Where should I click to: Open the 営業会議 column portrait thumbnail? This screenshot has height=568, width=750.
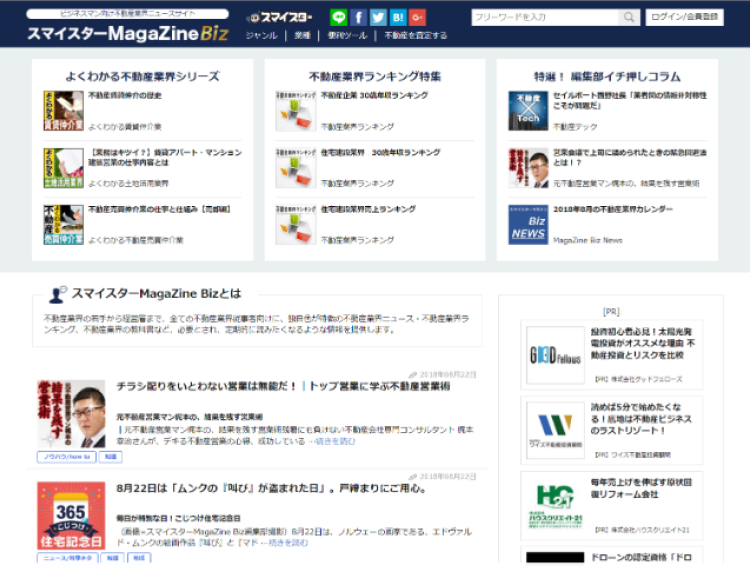pyautogui.click(x=528, y=168)
